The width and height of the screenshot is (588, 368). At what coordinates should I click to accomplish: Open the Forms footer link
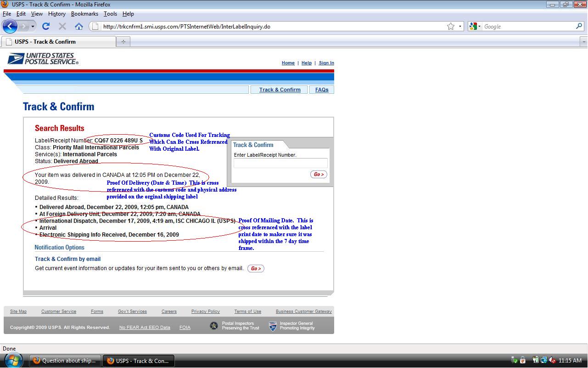click(97, 311)
